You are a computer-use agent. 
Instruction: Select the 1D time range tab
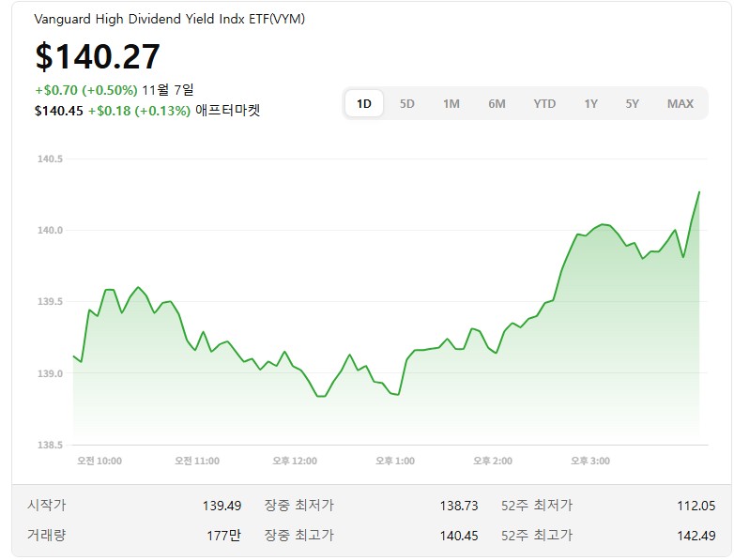point(364,103)
